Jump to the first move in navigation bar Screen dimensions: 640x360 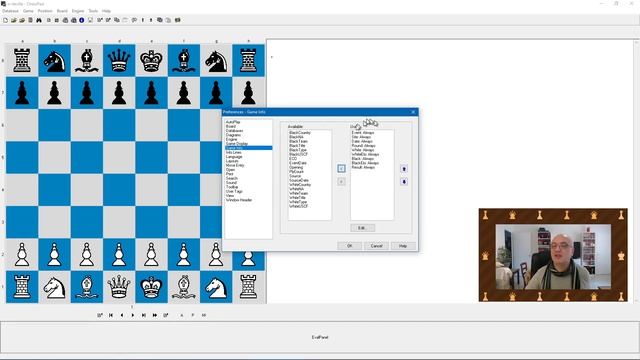[111, 315]
